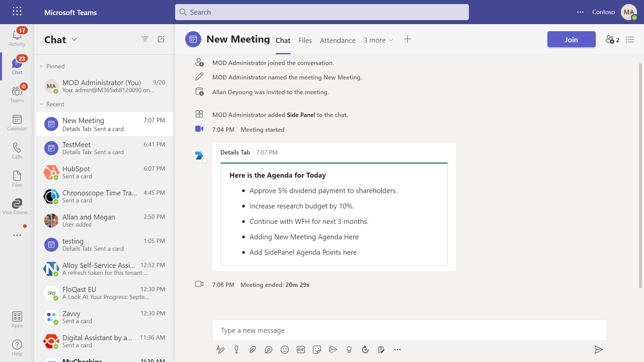Show more messaging extensions
Screen dimensions: 644x362
coord(397,350)
